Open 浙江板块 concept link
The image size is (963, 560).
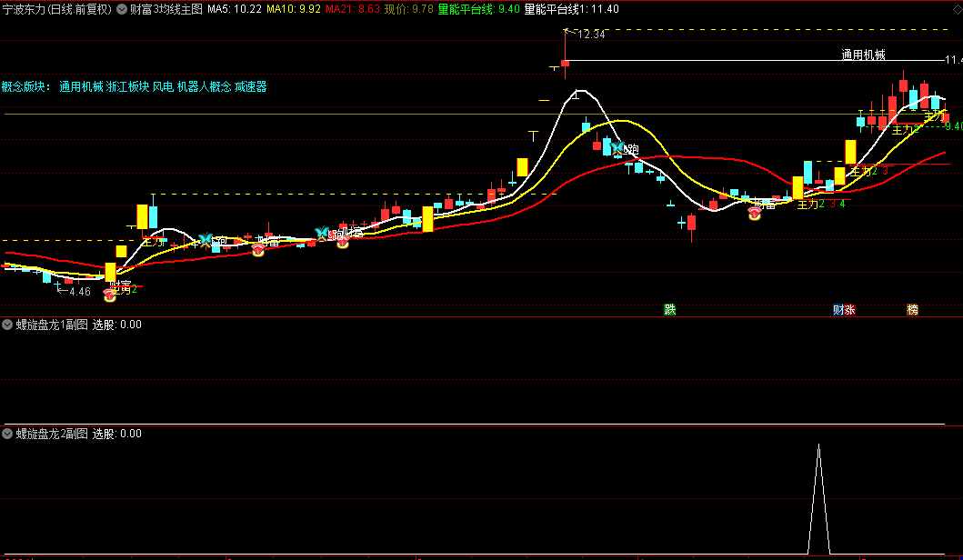point(127,86)
